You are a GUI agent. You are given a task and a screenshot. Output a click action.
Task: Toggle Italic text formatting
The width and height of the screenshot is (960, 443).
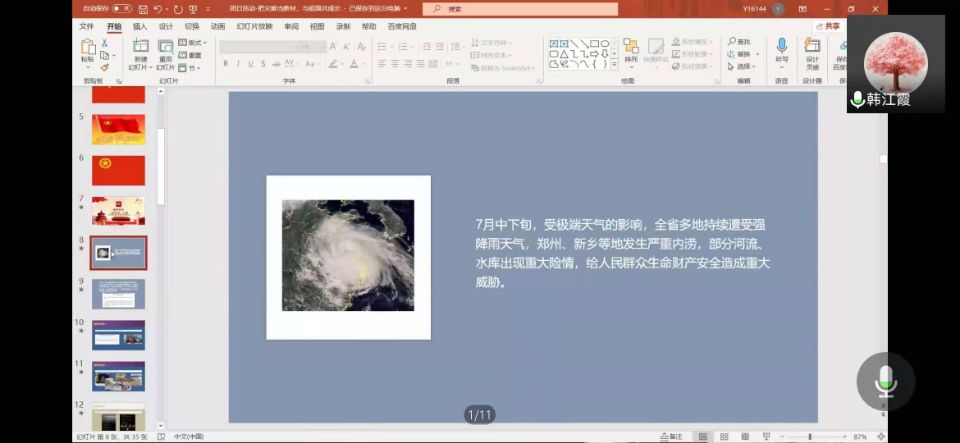[x=238, y=64]
